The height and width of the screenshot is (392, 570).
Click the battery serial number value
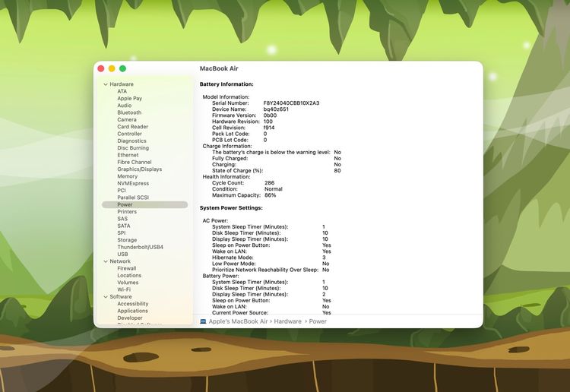[291, 103]
